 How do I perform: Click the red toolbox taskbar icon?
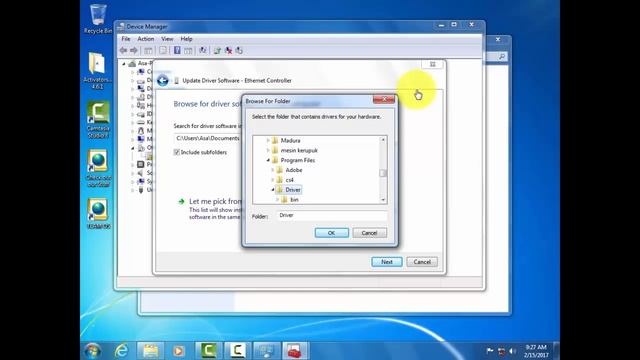[x=295, y=351]
